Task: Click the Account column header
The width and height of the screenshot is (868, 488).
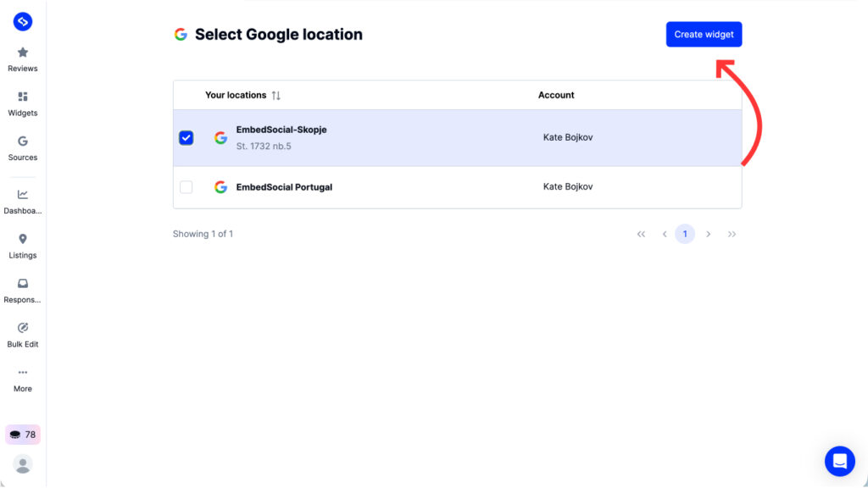Action: [556, 95]
